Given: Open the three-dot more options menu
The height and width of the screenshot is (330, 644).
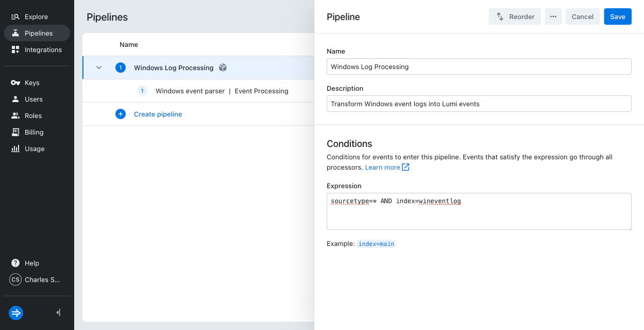Looking at the screenshot, I should click(553, 17).
